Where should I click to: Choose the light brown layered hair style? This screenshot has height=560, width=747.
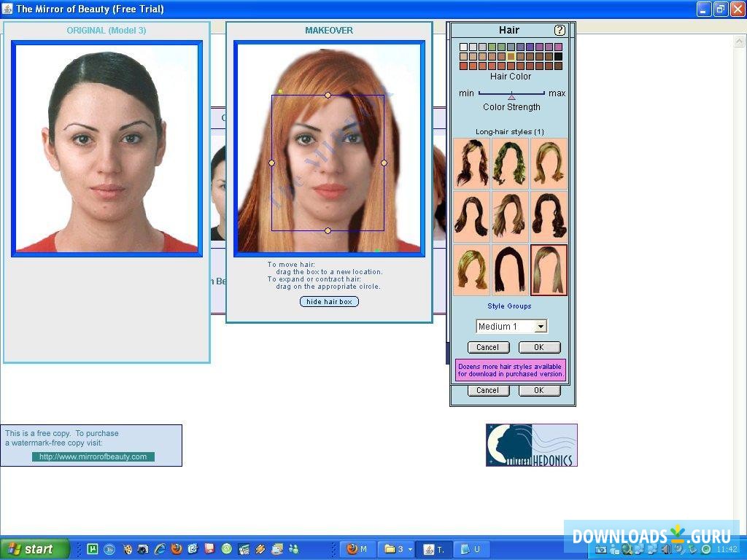coord(510,217)
